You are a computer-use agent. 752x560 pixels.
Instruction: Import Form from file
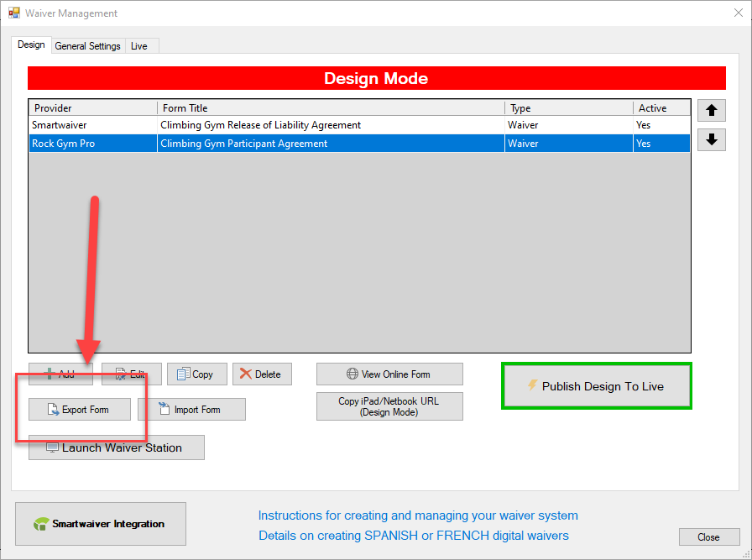[x=192, y=410]
